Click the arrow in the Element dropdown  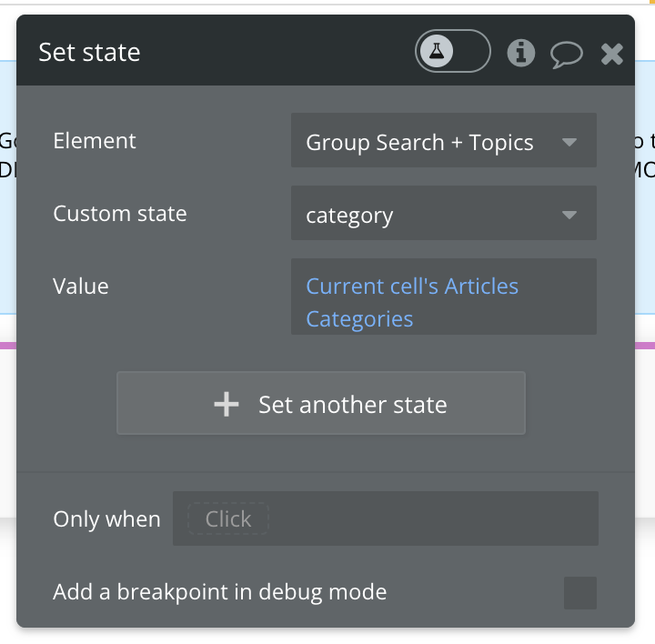pos(569,142)
